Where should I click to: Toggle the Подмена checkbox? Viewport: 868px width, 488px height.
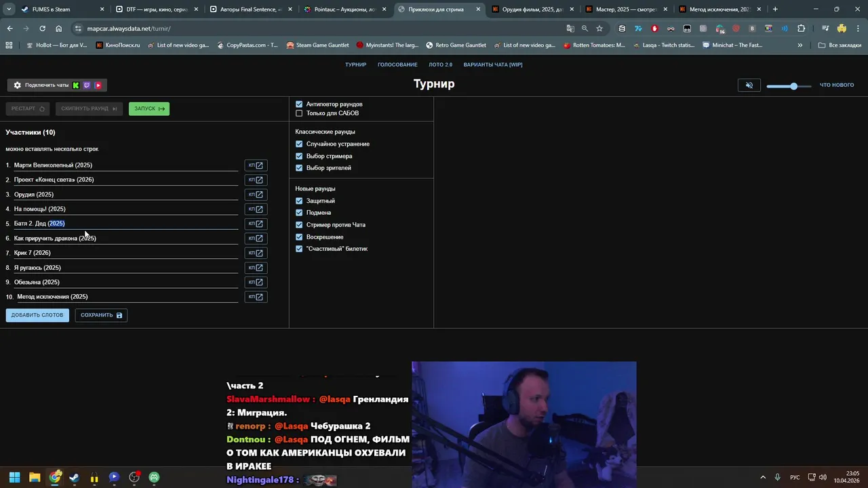(299, 213)
